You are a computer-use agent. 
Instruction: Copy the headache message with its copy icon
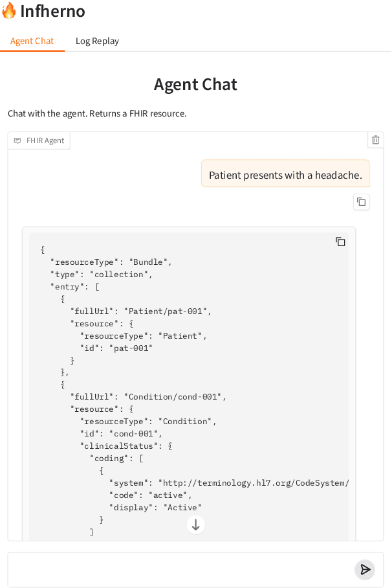coord(361,202)
